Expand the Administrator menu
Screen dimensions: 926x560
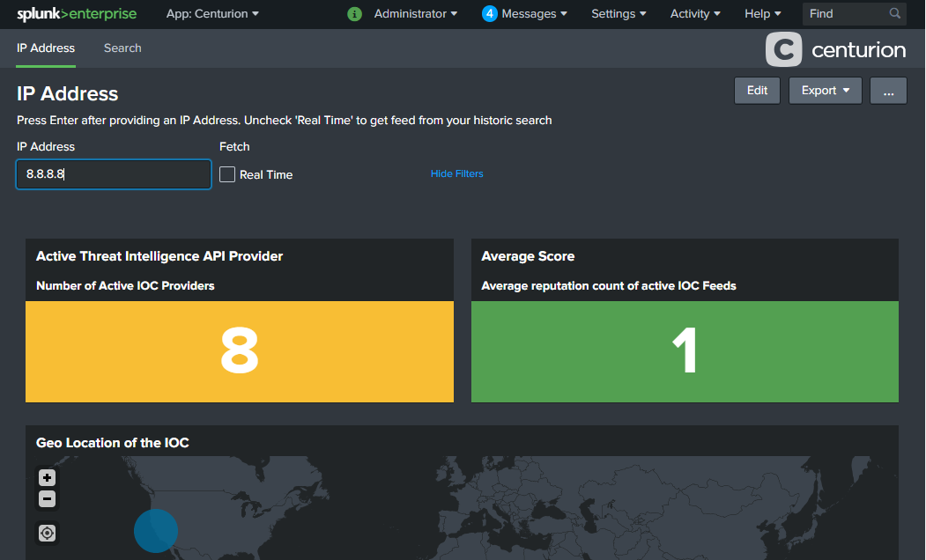coord(415,14)
